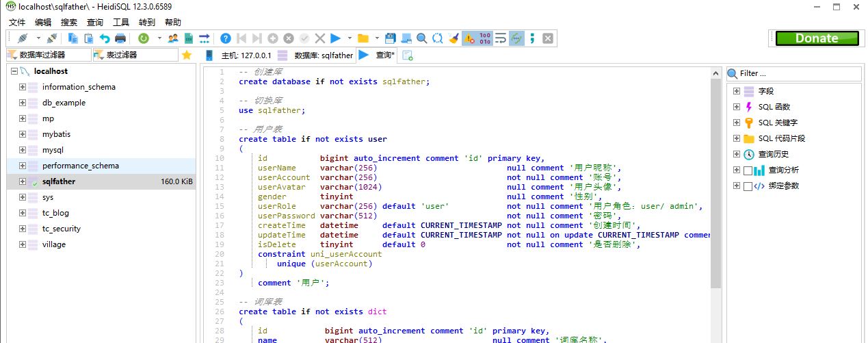Check the 绑定参数 checkbox
The height and width of the screenshot is (343, 868).
(748, 186)
